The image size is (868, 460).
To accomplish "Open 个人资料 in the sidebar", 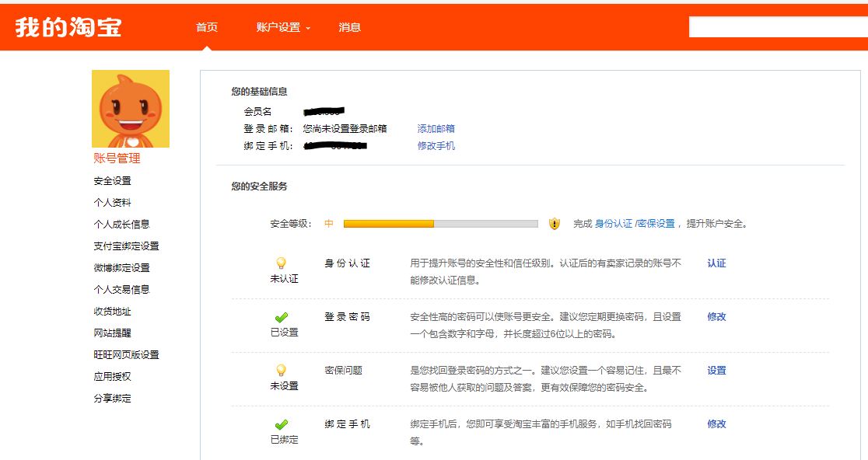I will pyautogui.click(x=112, y=202).
